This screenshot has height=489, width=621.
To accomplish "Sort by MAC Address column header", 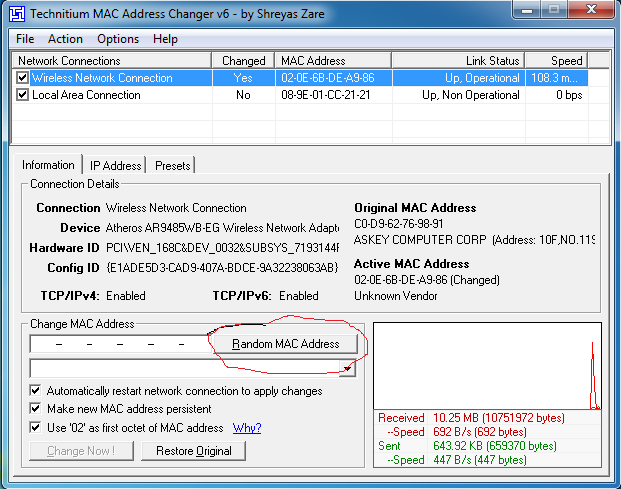I will [x=333, y=61].
